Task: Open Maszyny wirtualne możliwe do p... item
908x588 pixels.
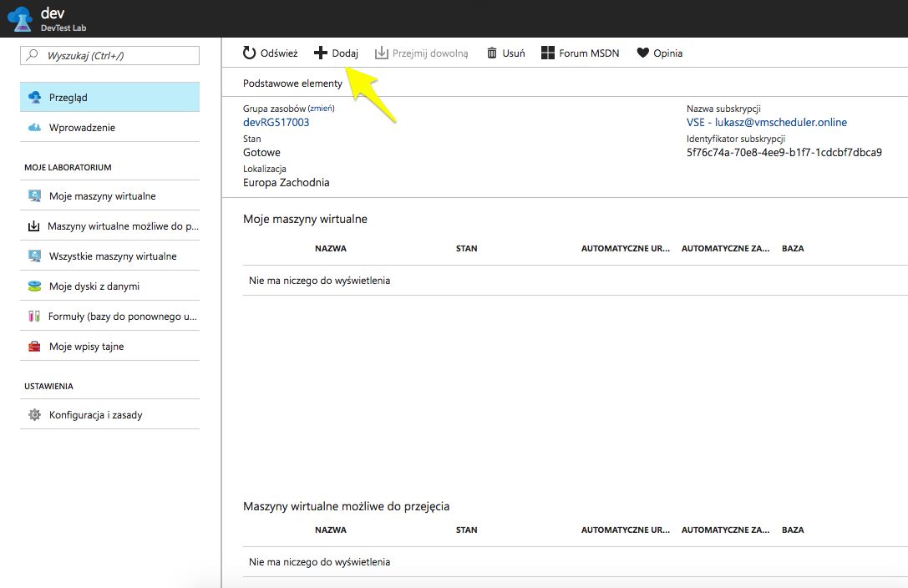Action: (110, 226)
